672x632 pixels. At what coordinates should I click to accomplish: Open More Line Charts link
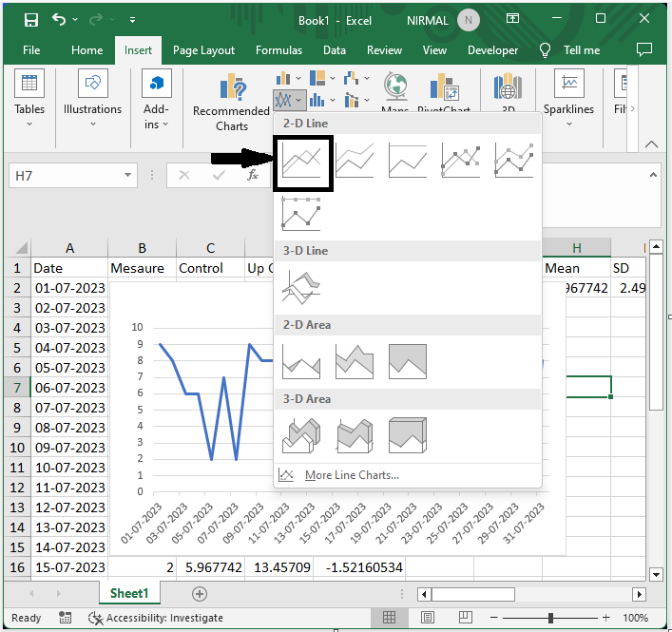(x=352, y=475)
